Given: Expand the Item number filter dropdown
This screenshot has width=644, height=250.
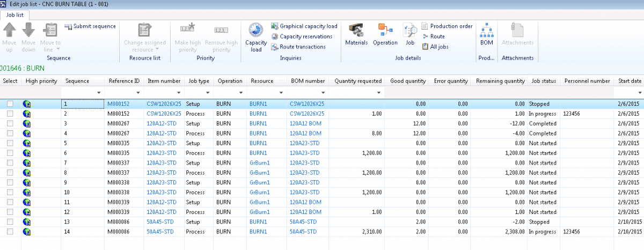Looking at the screenshot, I should [x=178, y=93].
